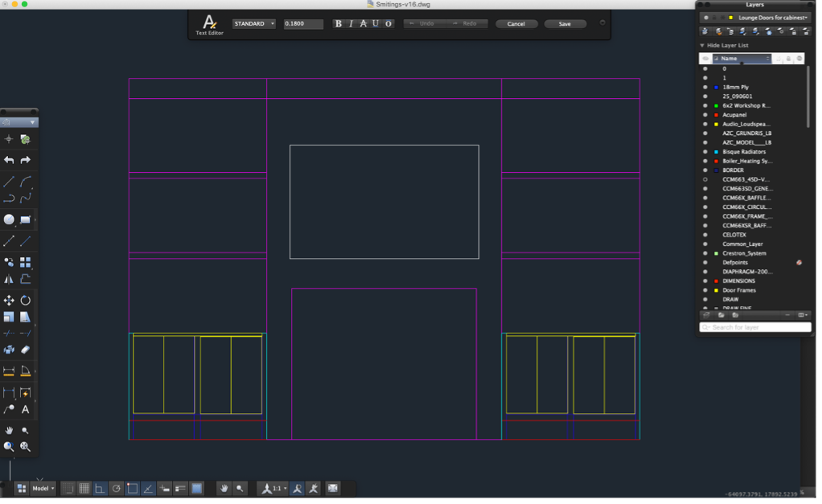Select the Mirror tool
The image size is (822, 504).
9,279
